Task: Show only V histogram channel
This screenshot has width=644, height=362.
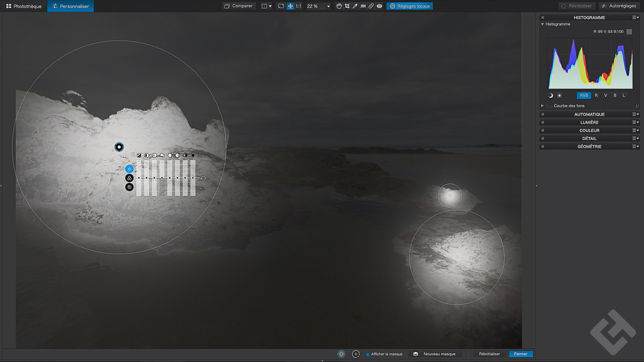Action: (x=605, y=96)
